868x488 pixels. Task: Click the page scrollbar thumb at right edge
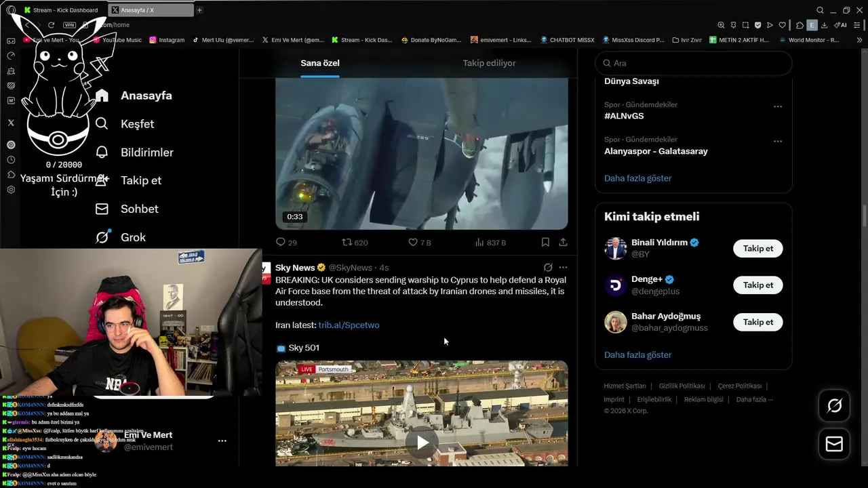[x=865, y=216]
